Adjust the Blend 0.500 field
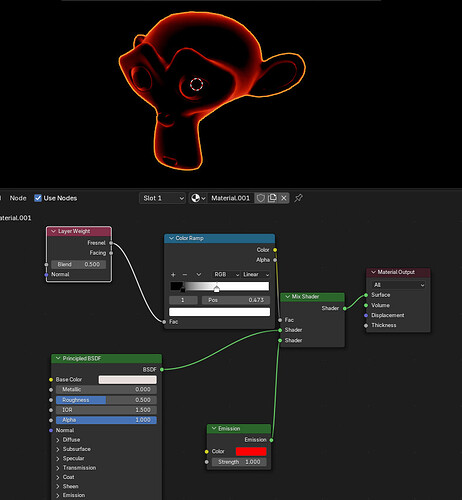The width and height of the screenshot is (462, 500). [79, 264]
